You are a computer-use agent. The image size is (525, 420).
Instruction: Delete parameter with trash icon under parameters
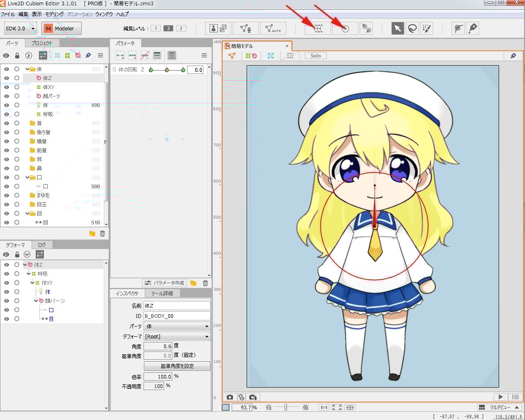pyautogui.click(x=205, y=283)
